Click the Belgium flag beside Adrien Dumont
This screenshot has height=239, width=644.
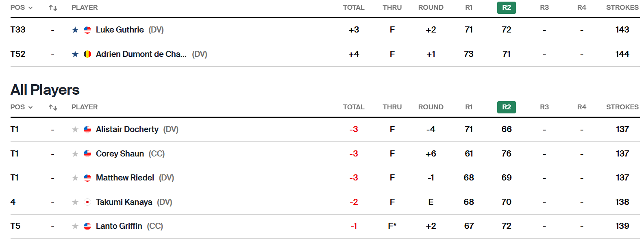(x=87, y=54)
